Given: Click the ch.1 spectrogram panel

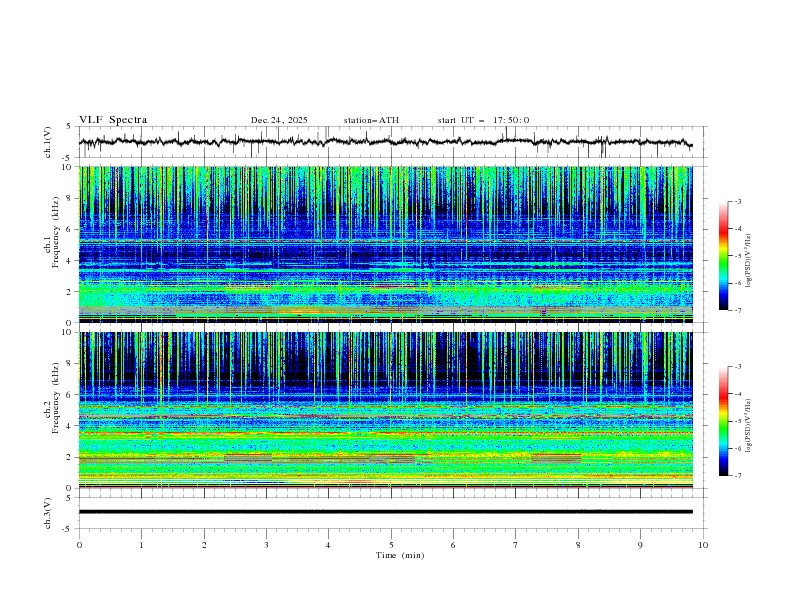Looking at the screenshot, I should (386, 244).
